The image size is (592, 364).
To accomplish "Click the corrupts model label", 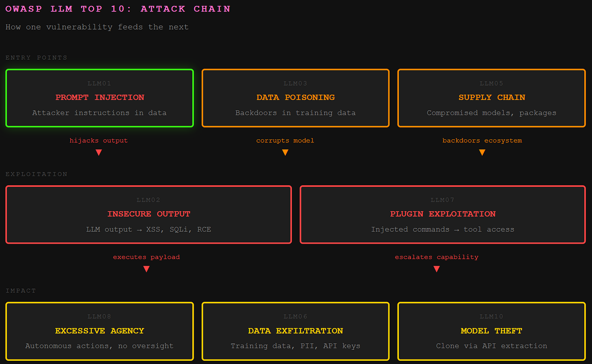I will click(285, 140).
